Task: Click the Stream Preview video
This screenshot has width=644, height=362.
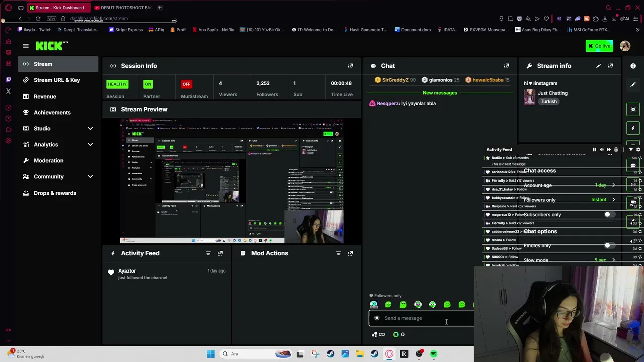Action: click(231, 181)
